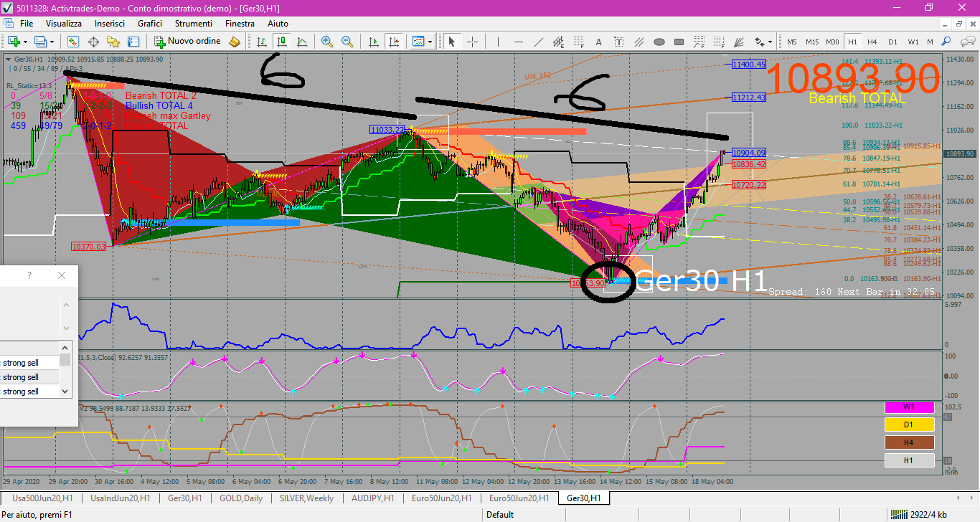The width and height of the screenshot is (980, 522).
Task: Open the Finestra menu
Action: pyautogui.click(x=240, y=24)
